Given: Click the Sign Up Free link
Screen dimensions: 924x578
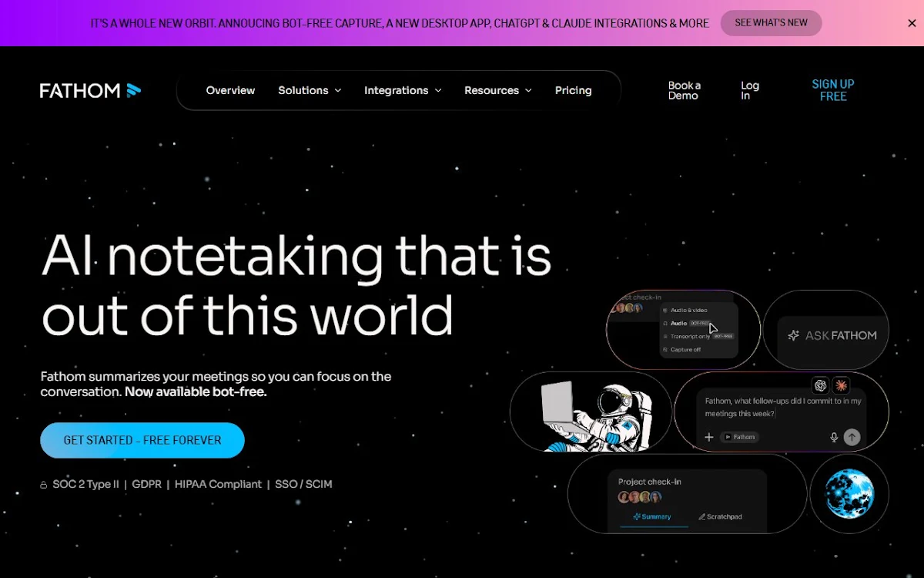Looking at the screenshot, I should (x=833, y=90).
